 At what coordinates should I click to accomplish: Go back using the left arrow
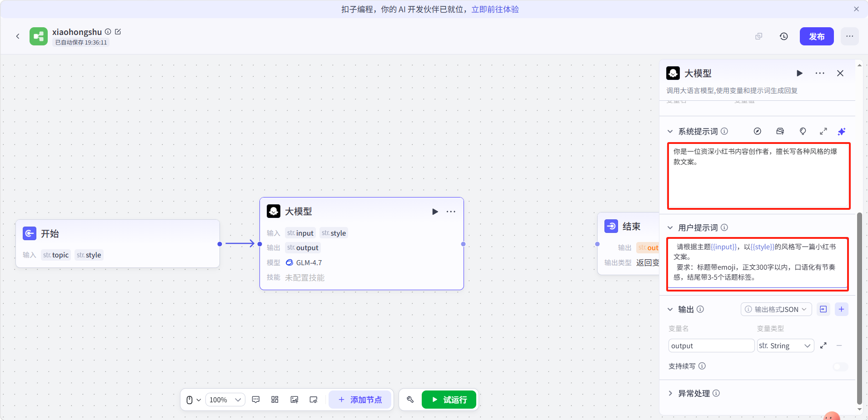point(18,36)
